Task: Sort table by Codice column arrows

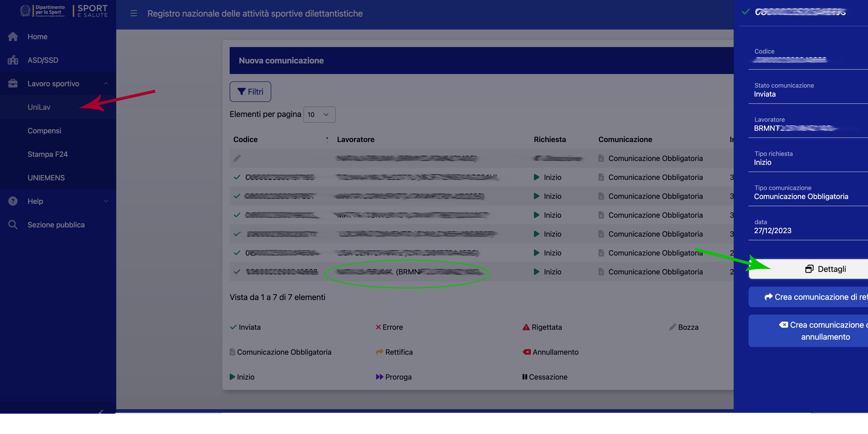Action: pos(327,140)
